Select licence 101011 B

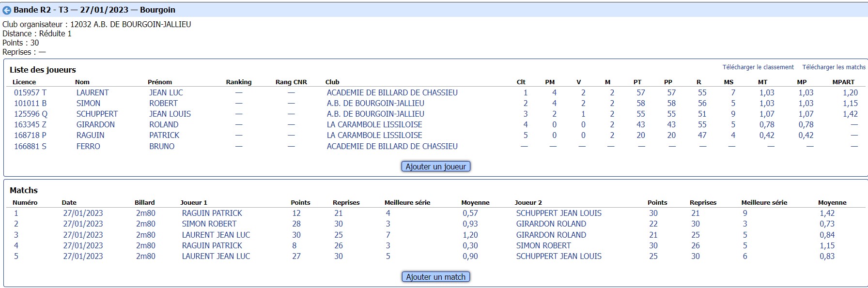[30, 103]
